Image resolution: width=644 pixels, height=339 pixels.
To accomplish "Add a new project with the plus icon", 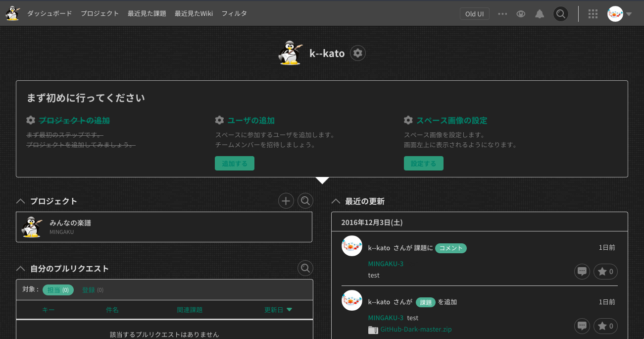I will pyautogui.click(x=286, y=201).
